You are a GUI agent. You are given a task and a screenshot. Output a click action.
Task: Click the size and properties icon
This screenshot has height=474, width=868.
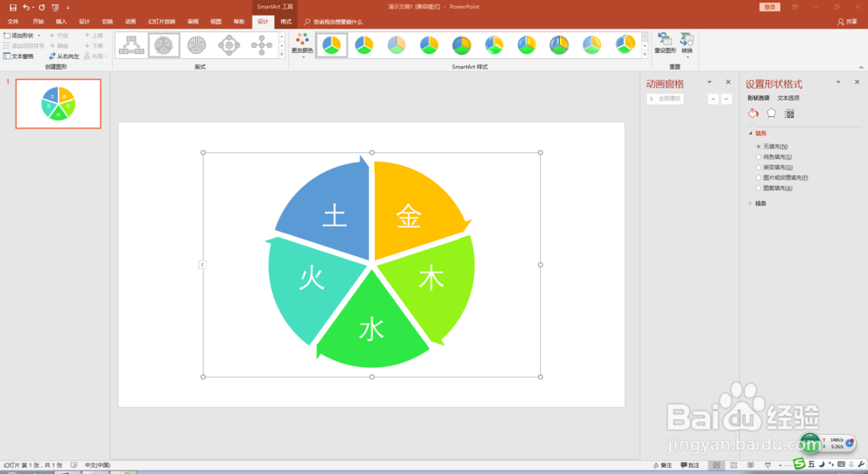[789, 114]
